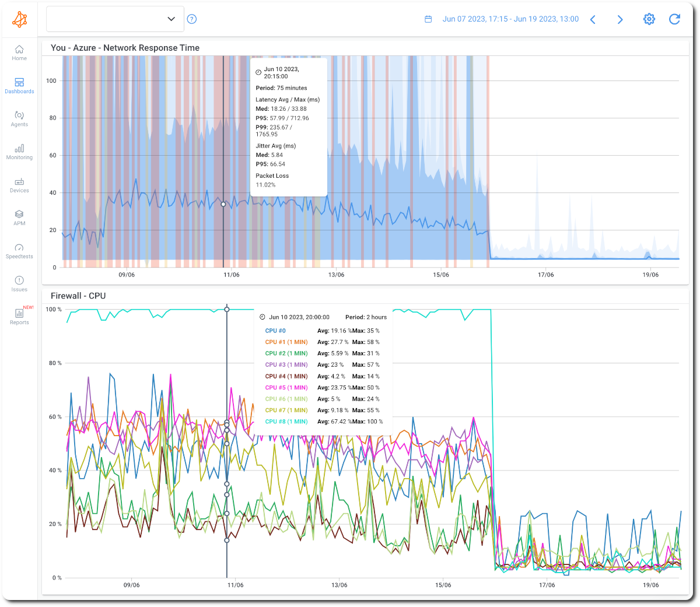Open the settings gear in the toolbar
This screenshot has width=700, height=607.
[x=649, y=19]
